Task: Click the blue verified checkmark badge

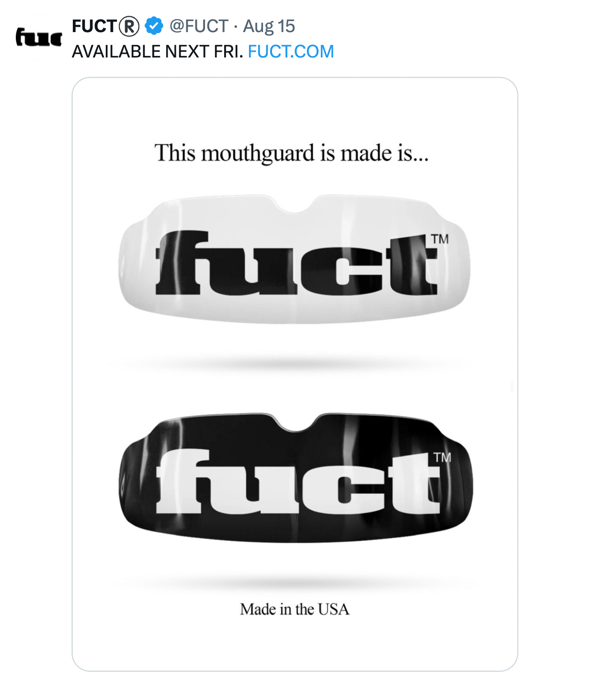Action: tap(154, 26)
